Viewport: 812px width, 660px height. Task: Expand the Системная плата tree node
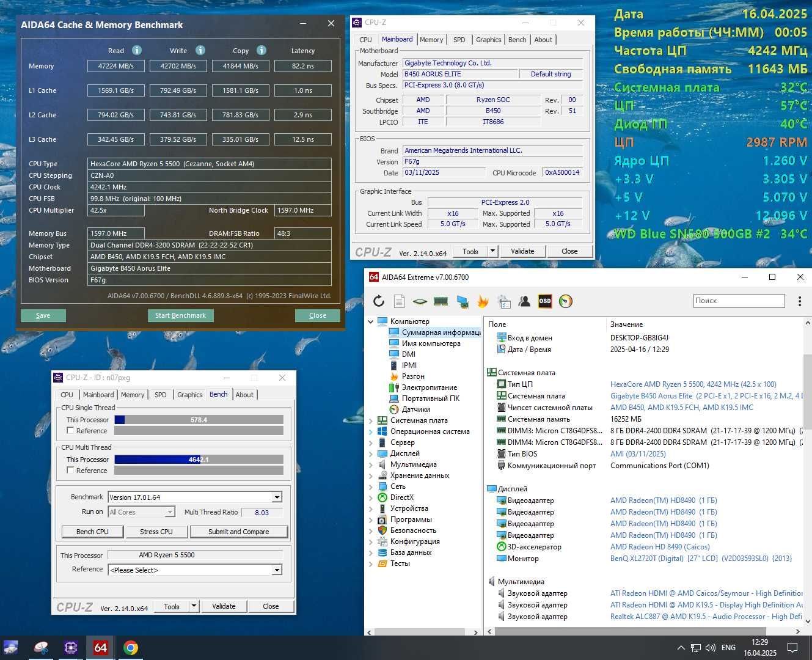pos(370,420)
